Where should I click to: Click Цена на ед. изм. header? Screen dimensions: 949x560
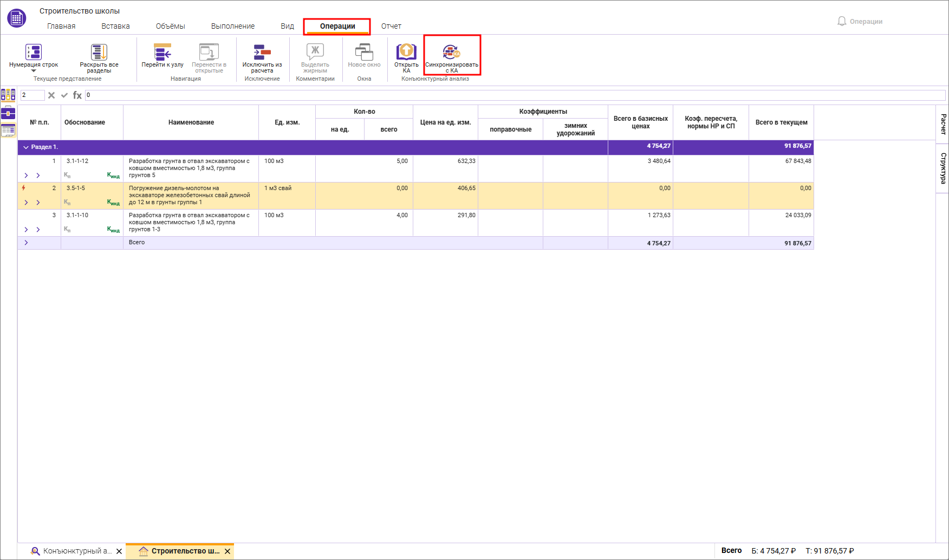tap(445, 122)
